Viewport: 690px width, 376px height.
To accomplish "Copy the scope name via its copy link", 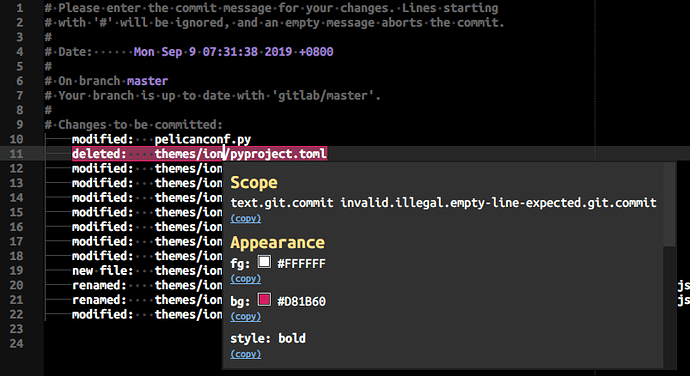I will pos(246,218).
